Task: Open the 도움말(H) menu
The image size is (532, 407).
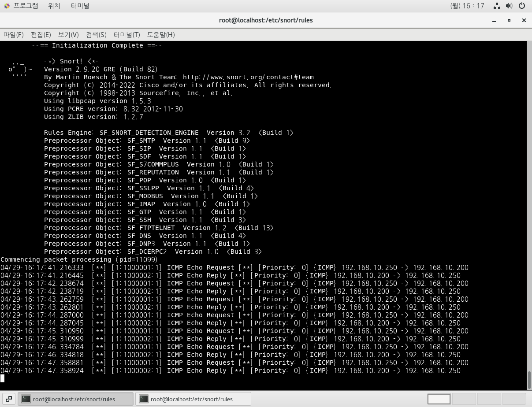Action: point(161,35)
